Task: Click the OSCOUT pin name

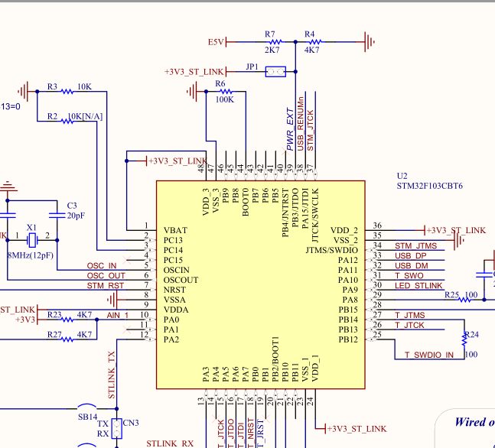Action: (181, 280)
